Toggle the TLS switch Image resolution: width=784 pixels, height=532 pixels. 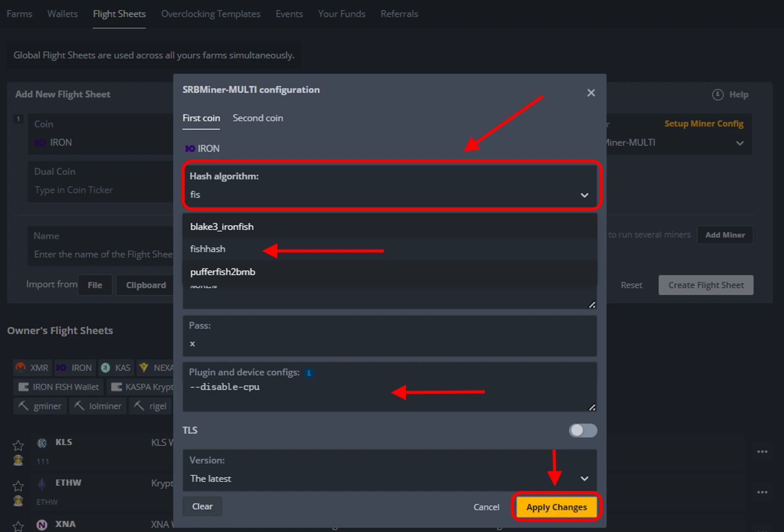(583, 430)
